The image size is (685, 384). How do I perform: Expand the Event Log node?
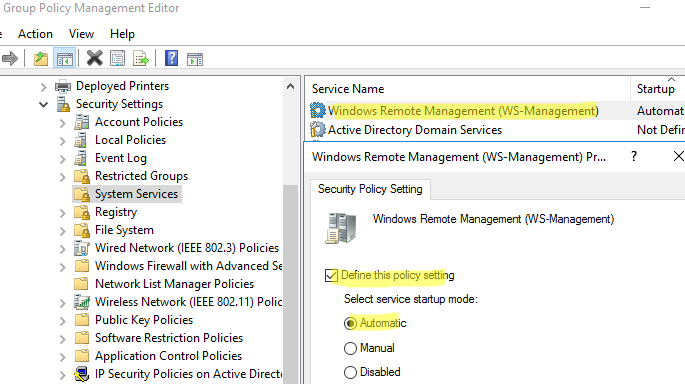(x=62, y=159)
